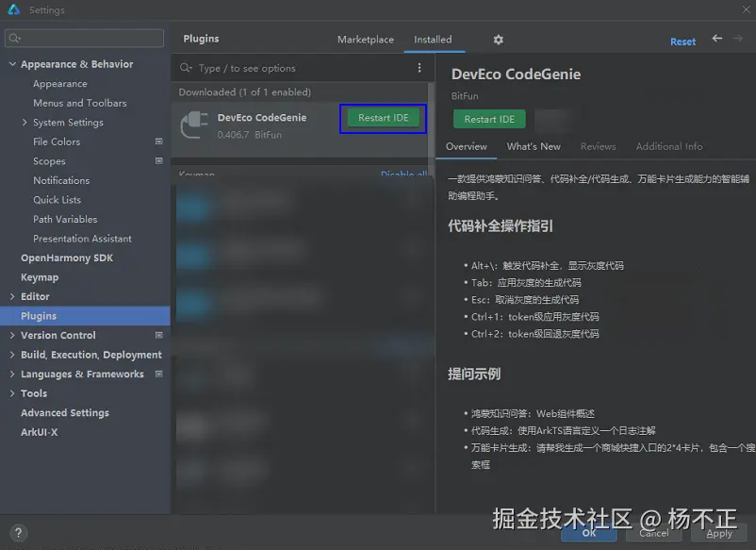756x550 pixels.
Task: Expand Languages & Frameworks section
Action: [x=12, y=374]
